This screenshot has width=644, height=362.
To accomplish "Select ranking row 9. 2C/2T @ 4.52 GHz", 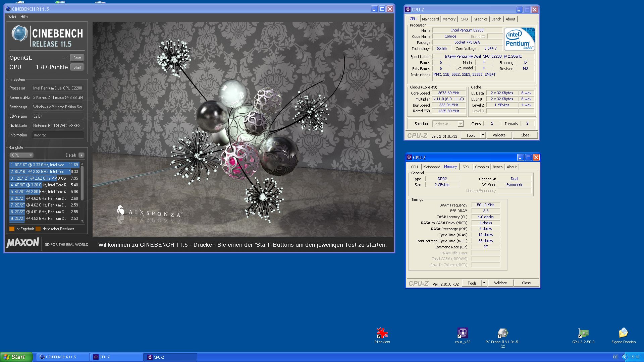I will [x=44, y=219].
